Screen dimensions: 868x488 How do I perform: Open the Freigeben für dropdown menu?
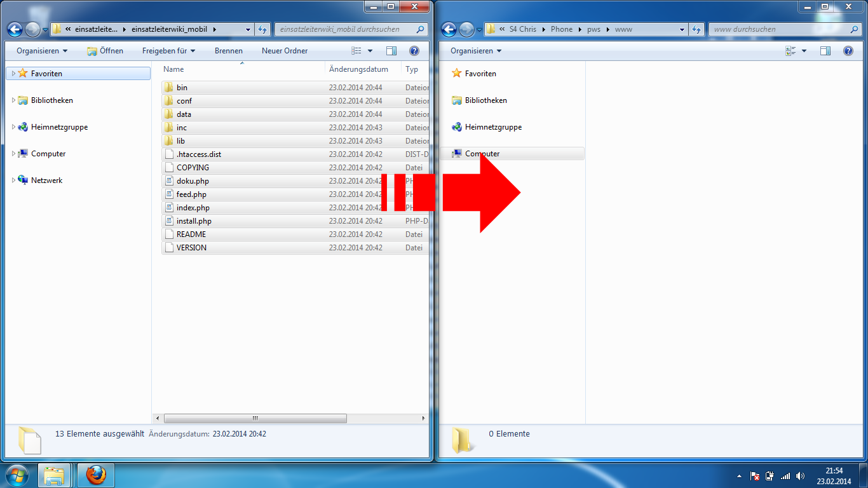[x=168, y=51]
